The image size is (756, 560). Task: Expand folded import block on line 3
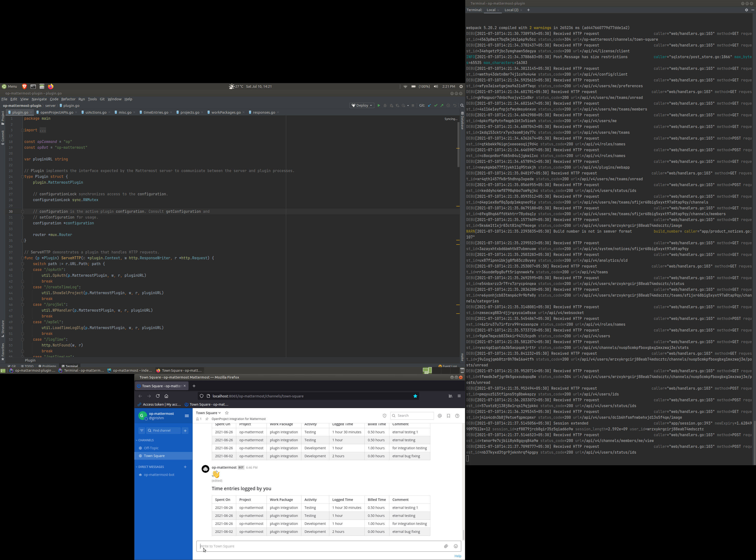point(22,130)
